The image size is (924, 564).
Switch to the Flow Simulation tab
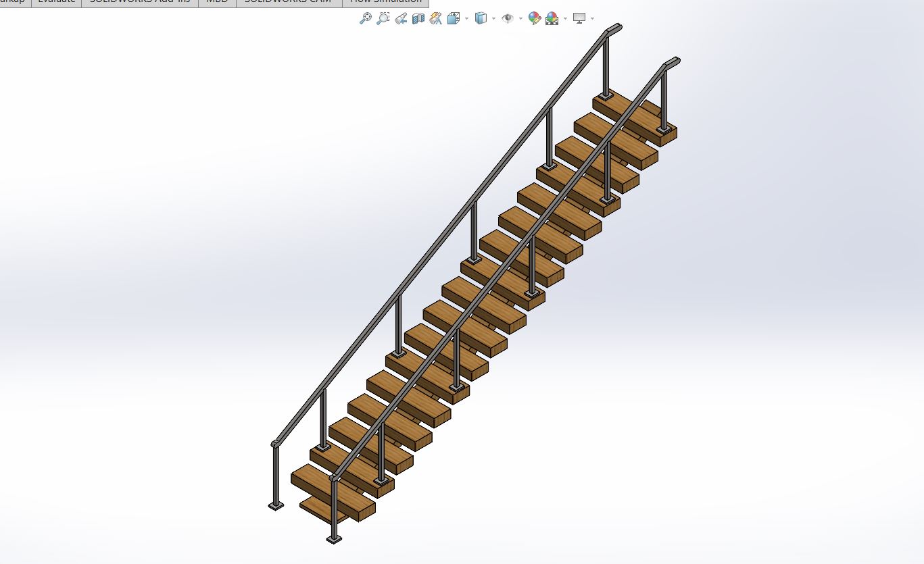[385, 3]
